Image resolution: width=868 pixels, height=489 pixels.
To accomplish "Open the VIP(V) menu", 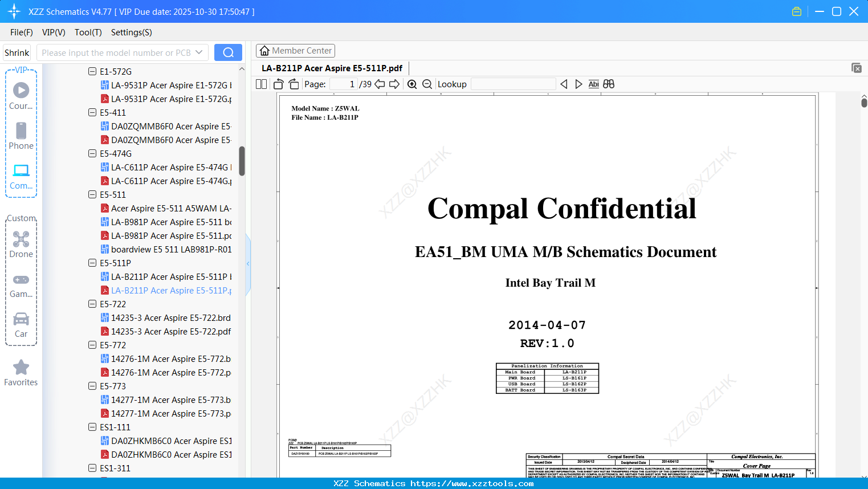I will (x=54, y=32).
